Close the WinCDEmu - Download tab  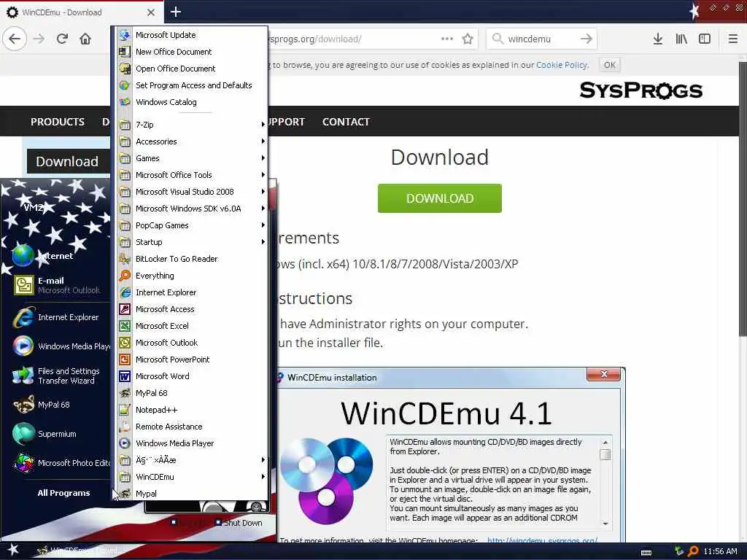click(151, 12)
